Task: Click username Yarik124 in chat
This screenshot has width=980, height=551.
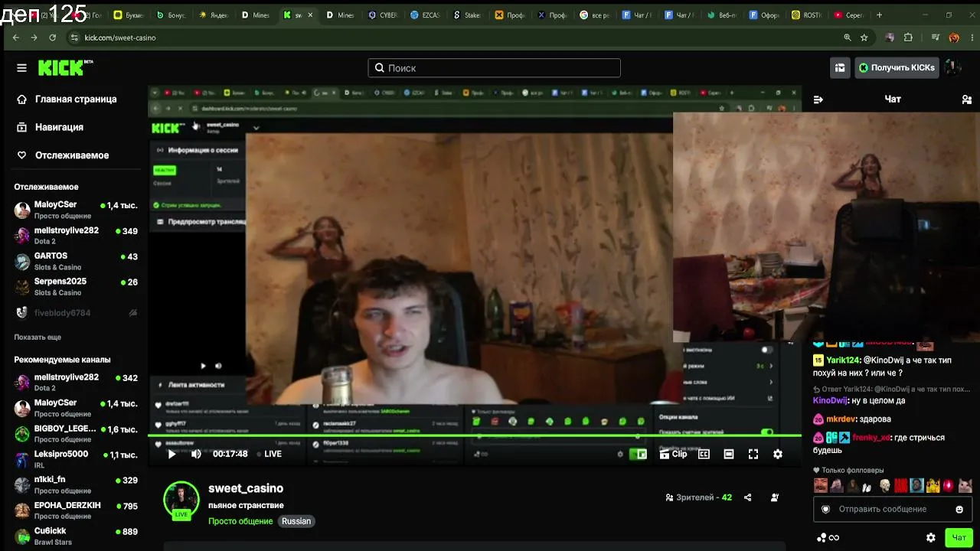Action: [844, 360]
